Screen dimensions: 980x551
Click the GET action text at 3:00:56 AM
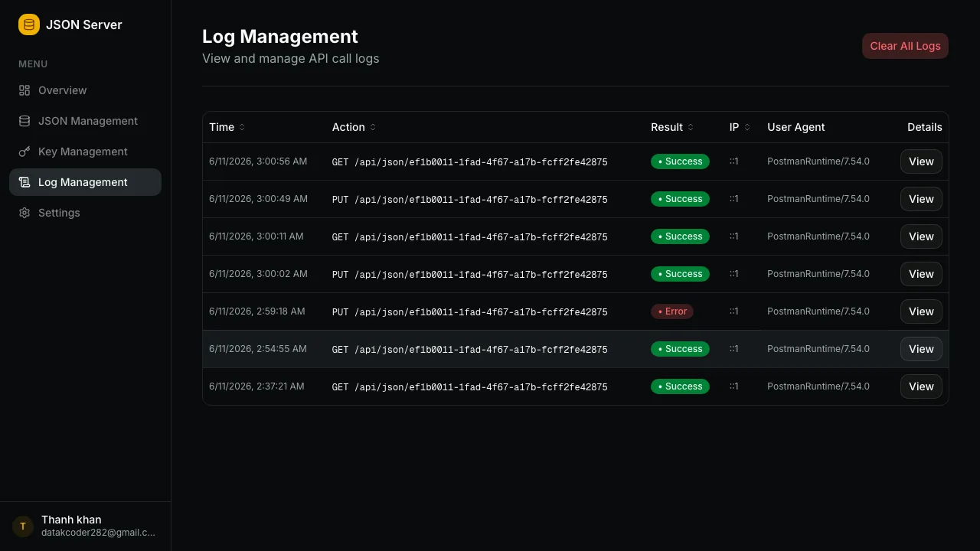click(x=469, y=162)
